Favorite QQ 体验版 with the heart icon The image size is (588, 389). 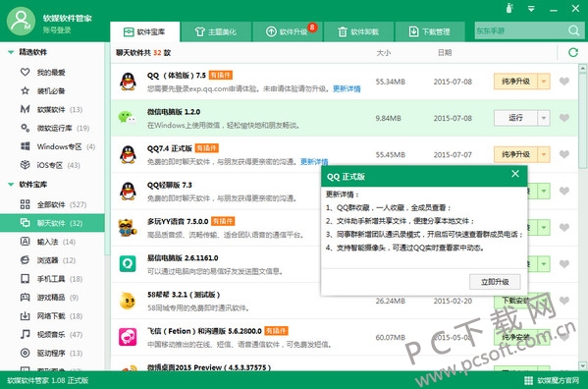(x=564, y=81)
